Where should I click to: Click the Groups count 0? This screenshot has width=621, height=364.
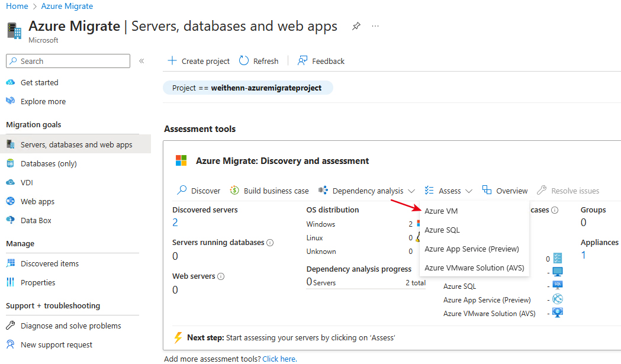point(583,223)
